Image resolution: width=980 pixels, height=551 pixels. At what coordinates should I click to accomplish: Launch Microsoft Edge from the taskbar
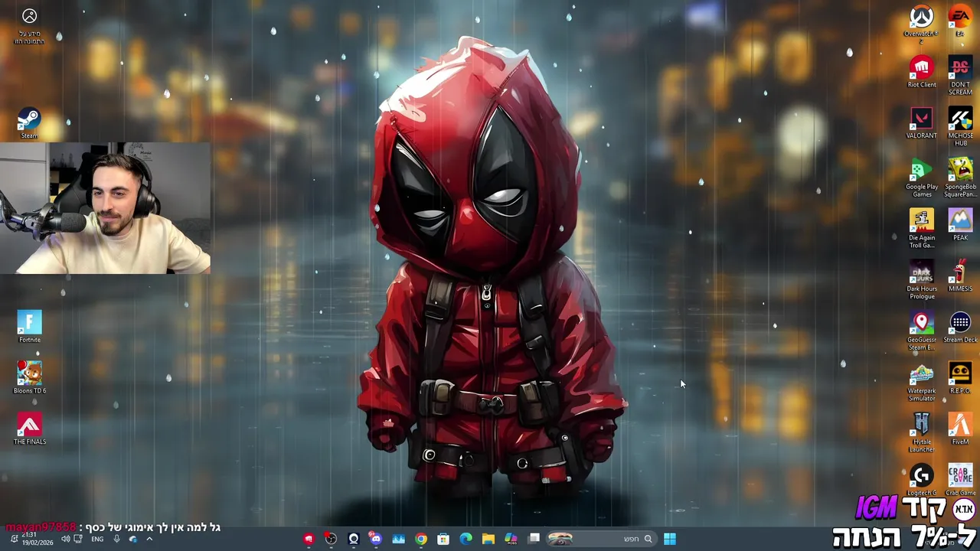465,539
